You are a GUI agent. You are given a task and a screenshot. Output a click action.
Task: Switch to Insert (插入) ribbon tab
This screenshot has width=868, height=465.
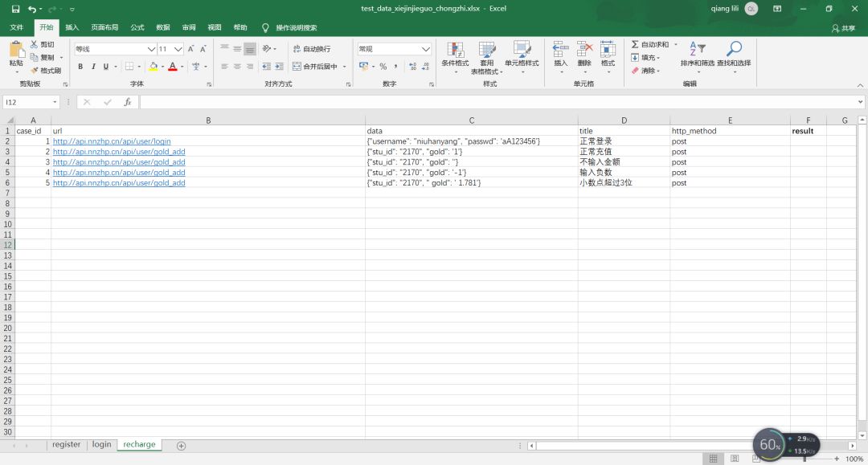coord(72,27)
